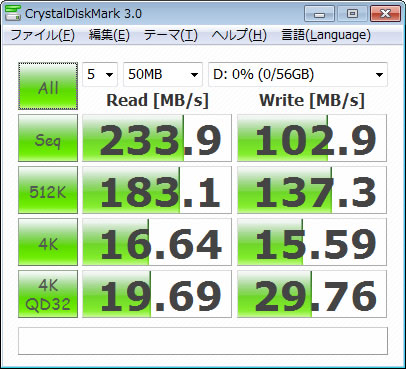Open the 編集(E) menu
The image size is (406, 369).
click(109, 35)
